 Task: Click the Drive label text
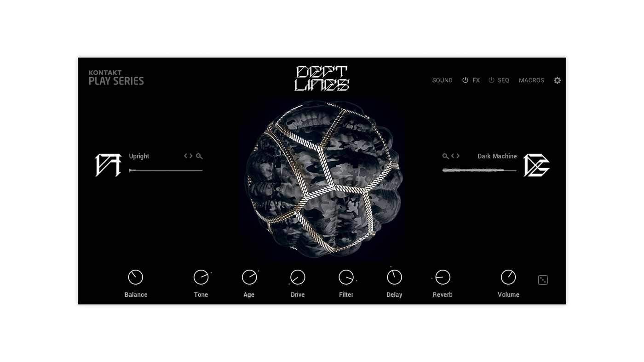click(298, 295)
